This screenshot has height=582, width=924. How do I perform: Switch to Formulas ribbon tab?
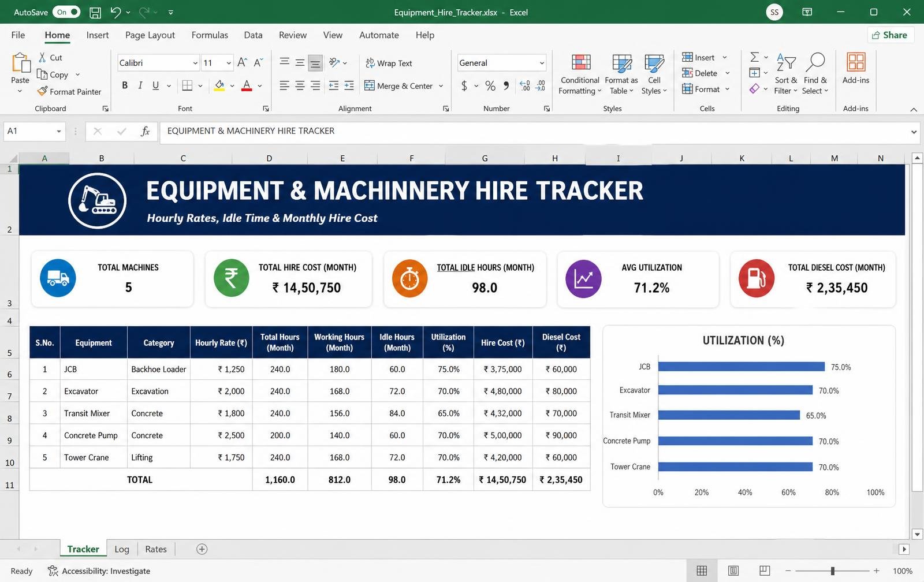coord(210,35)
